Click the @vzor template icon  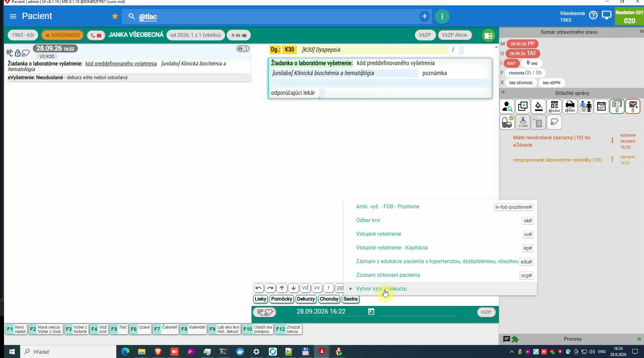pyautogui.click(x=554, y=107)
